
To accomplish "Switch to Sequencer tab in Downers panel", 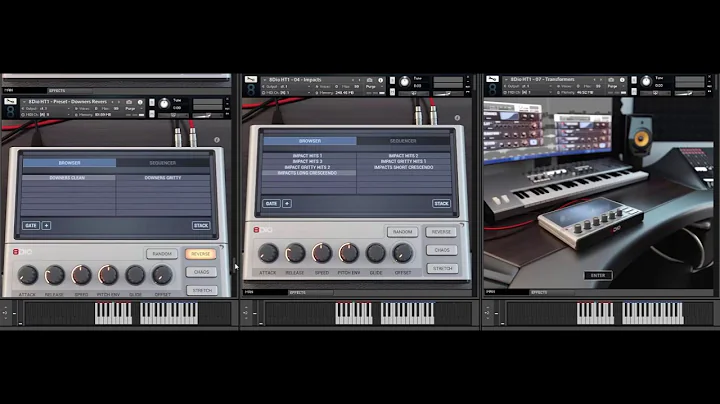I will tap(163, 163).
